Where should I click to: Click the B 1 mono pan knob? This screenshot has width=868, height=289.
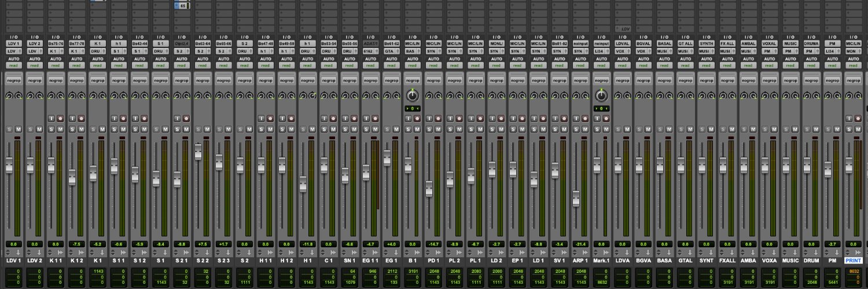tap(412, 95)
